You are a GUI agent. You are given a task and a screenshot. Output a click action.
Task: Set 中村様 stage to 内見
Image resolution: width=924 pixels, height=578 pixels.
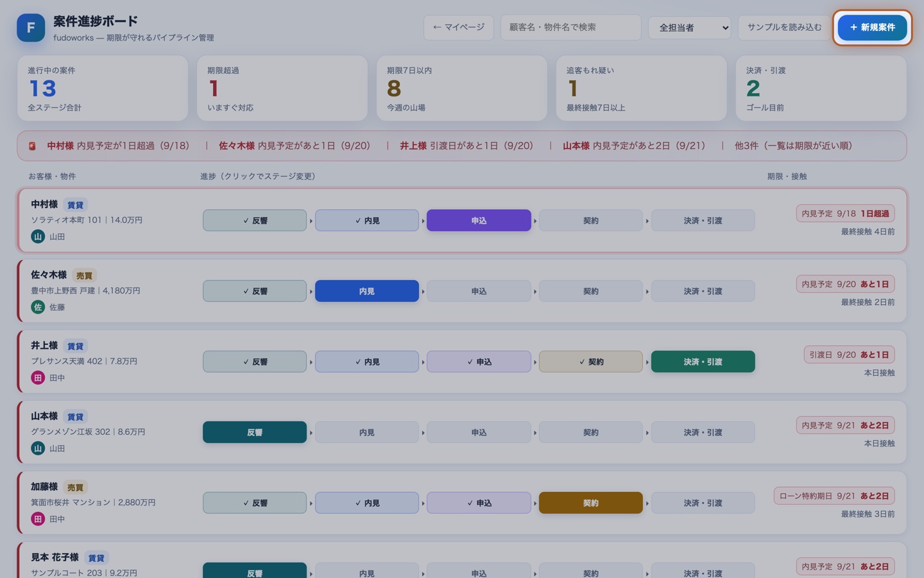tap(367, 220)
